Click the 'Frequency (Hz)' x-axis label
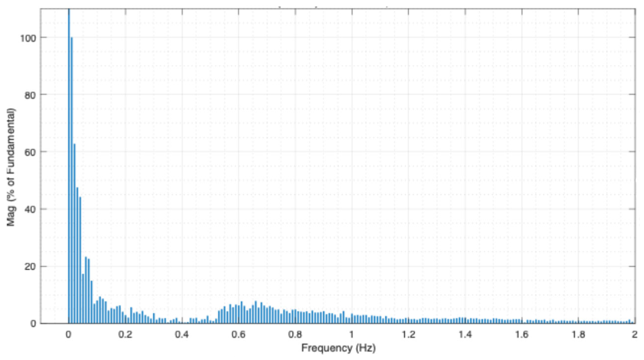 pyautogui.click(x=338, y=348)
